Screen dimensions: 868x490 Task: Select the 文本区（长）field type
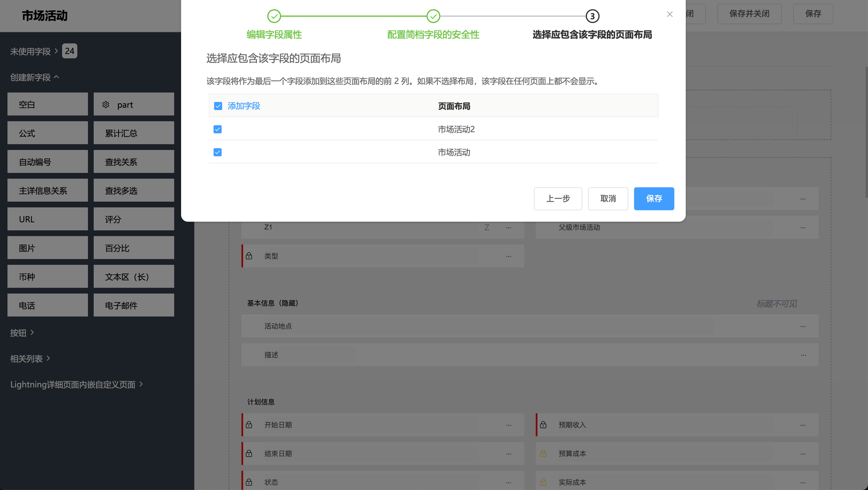[134, 277]
